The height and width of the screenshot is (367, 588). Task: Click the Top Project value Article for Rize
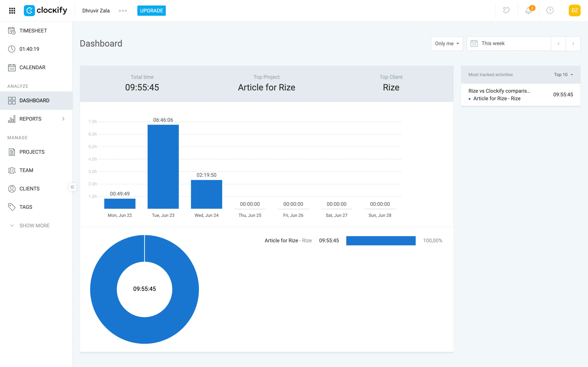(266, 87)
